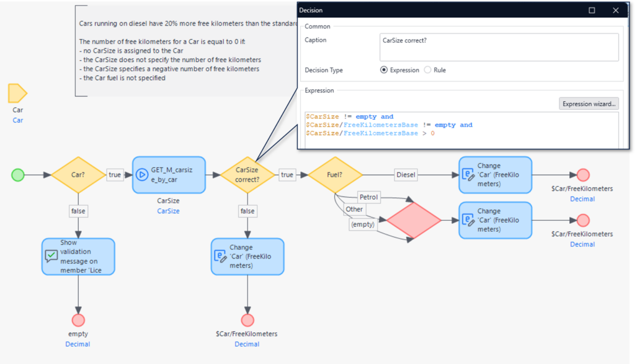Image resolution: width=635 pixels, height=364 pixels.
Task: Click the 'Decimal' type under the empty end event
Action: pos(78,344)
